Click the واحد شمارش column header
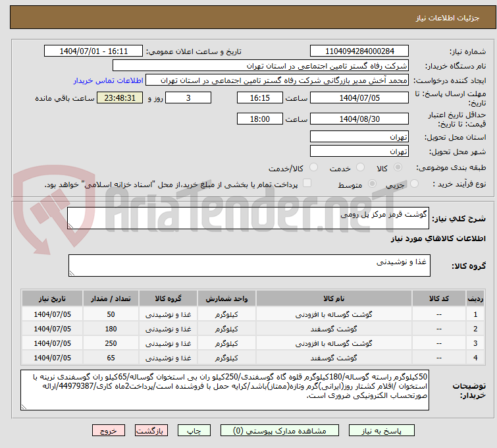The image size is (497, 448). 226,298
